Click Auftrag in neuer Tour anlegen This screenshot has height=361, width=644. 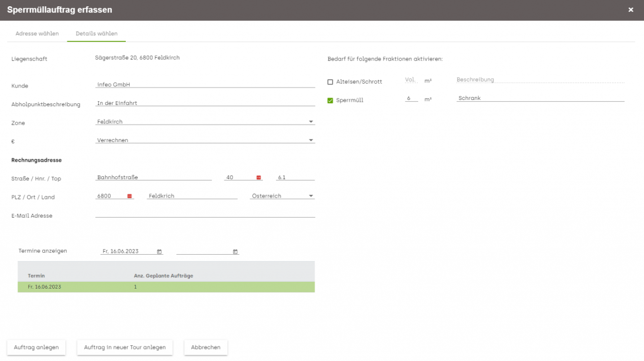click(125, 347)
